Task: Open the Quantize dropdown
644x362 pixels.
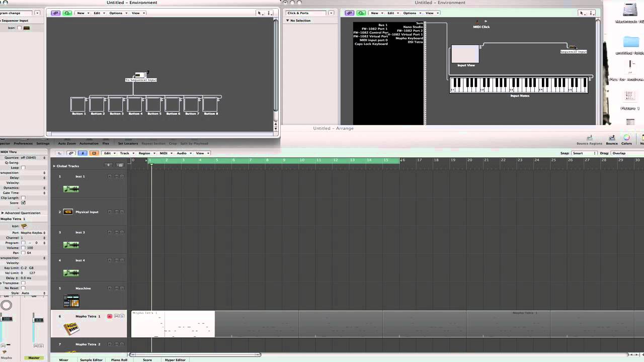Action: 32,158
